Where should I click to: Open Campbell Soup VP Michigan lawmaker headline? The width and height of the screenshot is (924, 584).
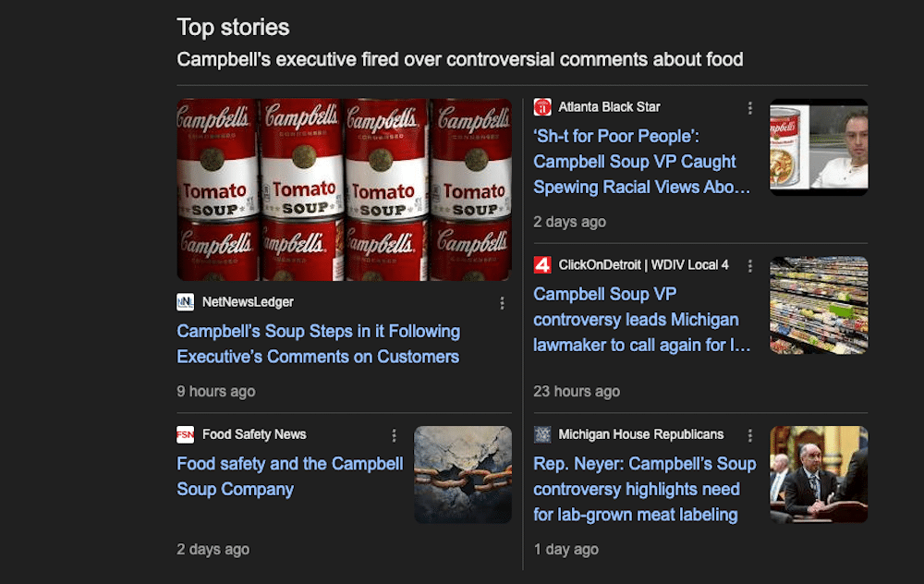[x=642, y=320]
